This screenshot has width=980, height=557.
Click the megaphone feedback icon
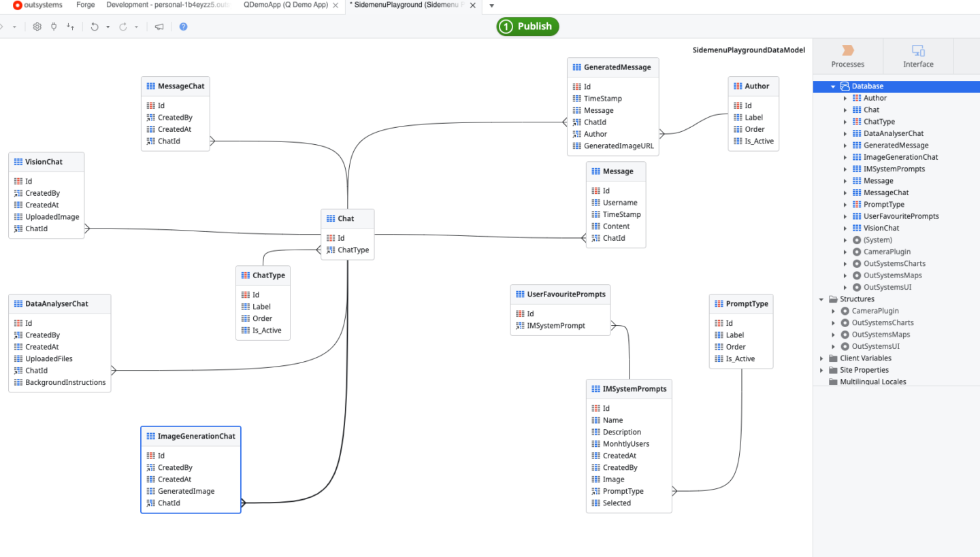tap(159, 27)
